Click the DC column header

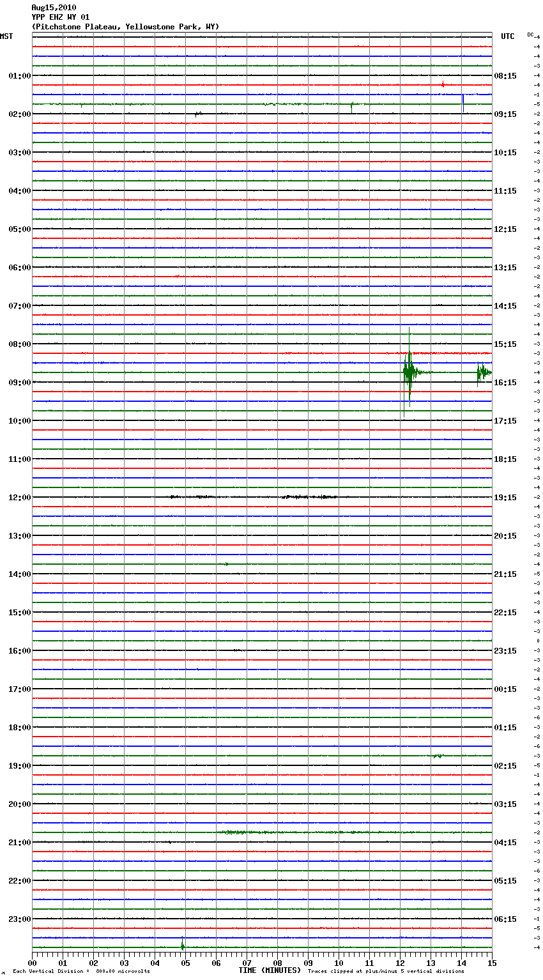(530, 34)
